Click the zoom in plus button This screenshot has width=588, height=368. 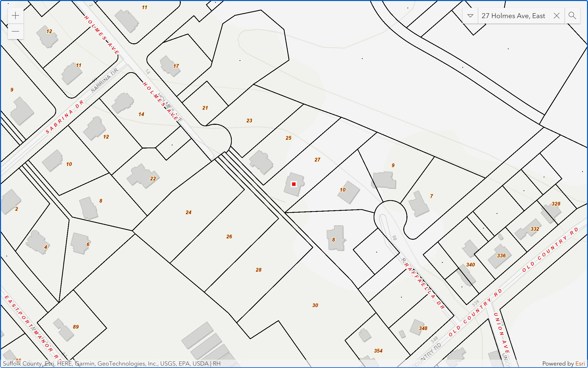[15, 16]
